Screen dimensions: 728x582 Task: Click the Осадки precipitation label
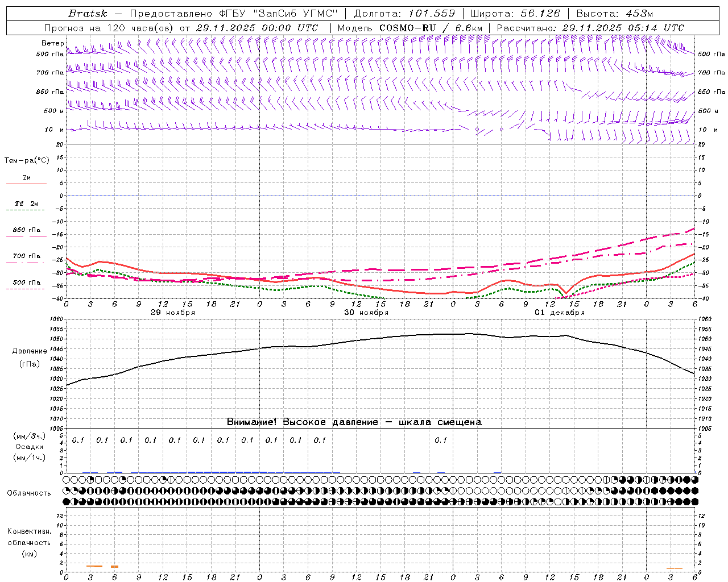[x=30, y=447]
